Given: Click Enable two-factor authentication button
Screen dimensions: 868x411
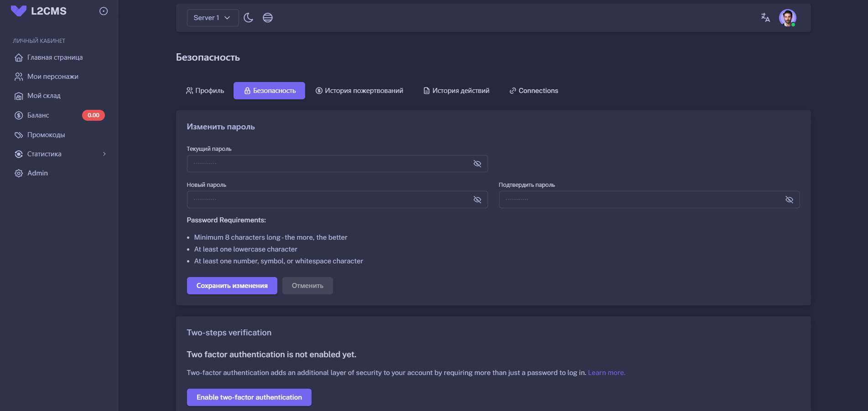Looking at the screenshot, I should point(249,397).
